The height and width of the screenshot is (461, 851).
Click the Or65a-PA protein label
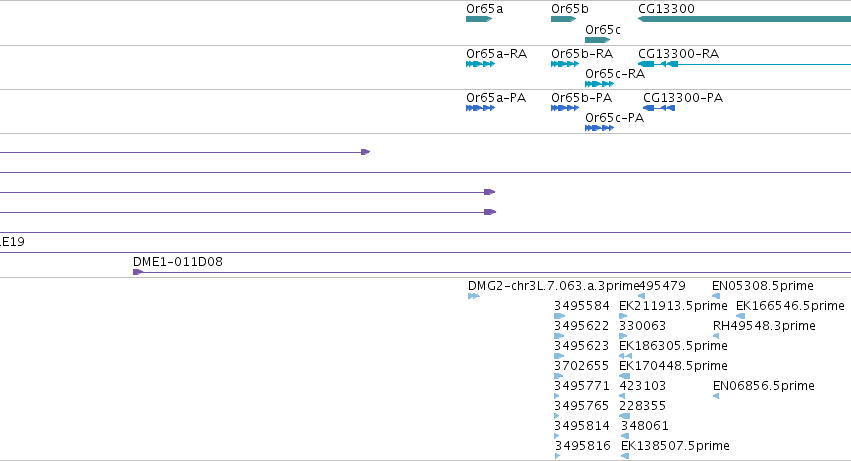coord(496,98)
